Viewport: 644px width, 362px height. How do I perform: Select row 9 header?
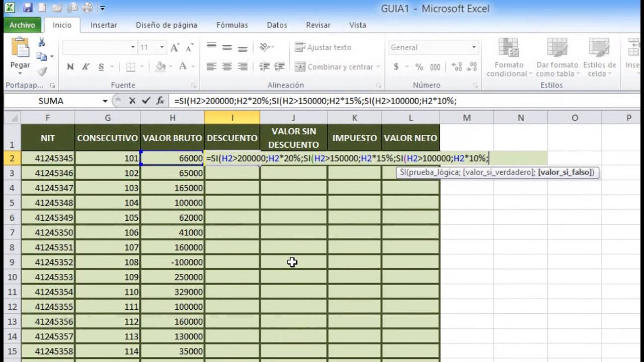pos(12,262)
